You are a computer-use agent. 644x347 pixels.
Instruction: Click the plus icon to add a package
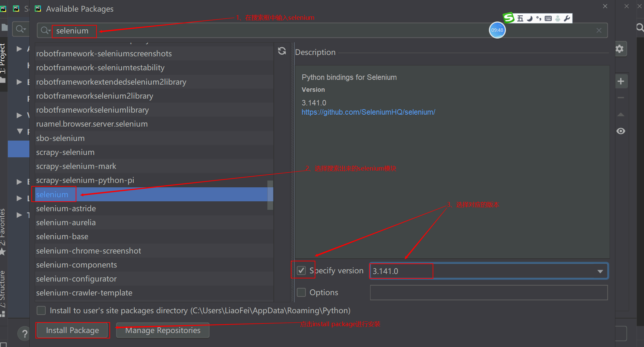[x=621, y=81]
